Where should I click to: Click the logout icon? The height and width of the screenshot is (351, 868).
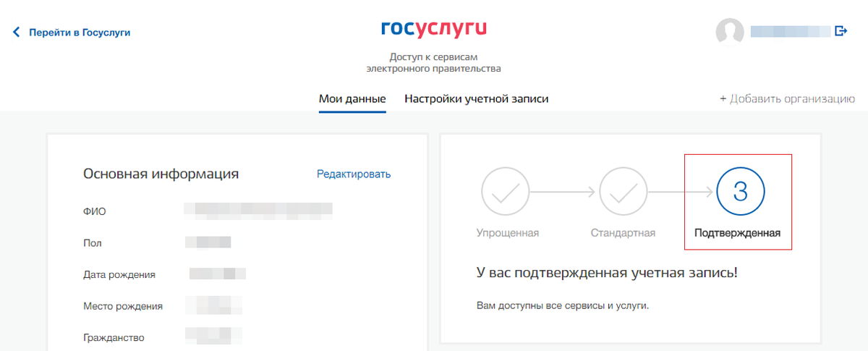pos(841,31)
